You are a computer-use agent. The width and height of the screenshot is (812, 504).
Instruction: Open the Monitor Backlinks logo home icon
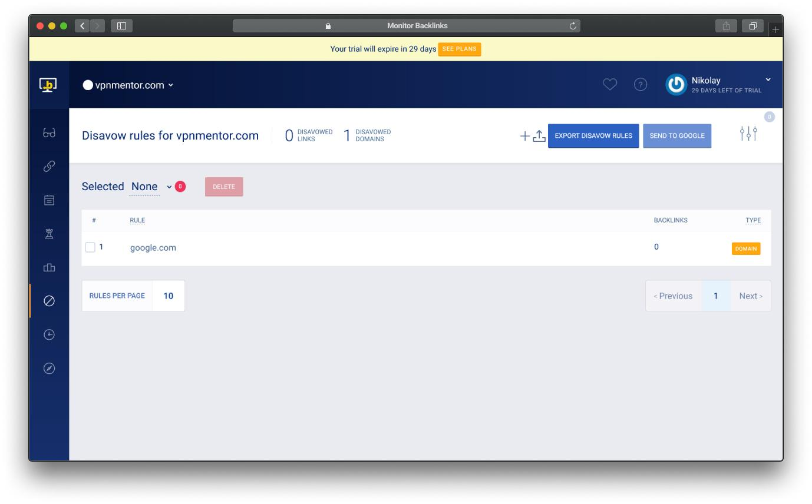pyautogui.click(x=49, y=85)
